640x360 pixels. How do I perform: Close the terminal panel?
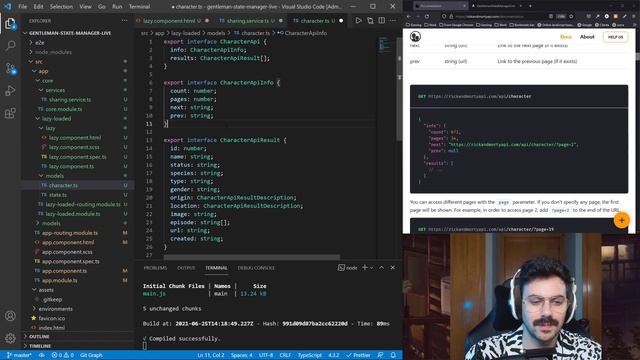pos(393,268)
